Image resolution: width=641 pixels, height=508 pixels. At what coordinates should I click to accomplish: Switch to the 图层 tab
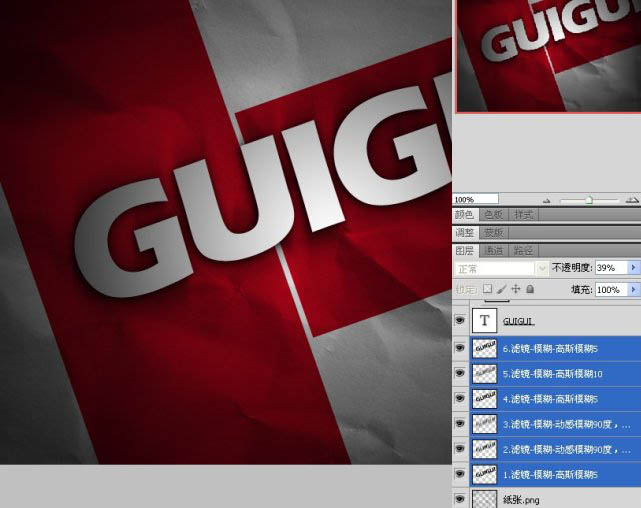[465, 251]
